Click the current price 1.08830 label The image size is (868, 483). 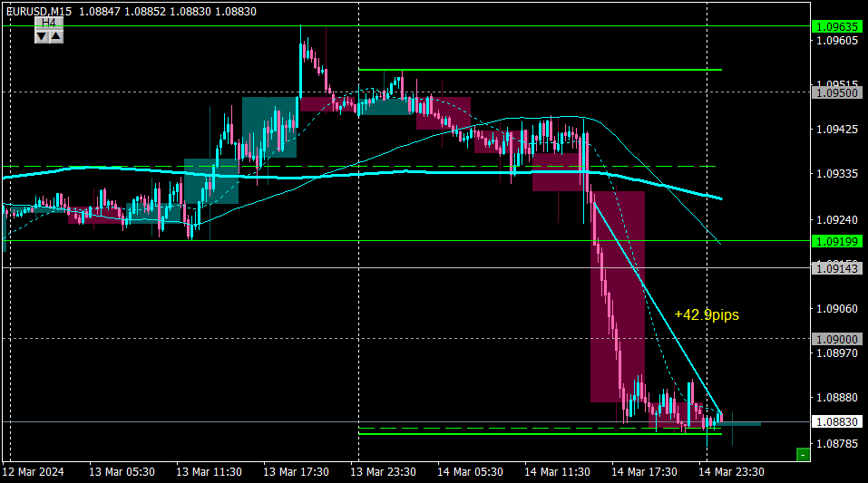coord(837,421)
